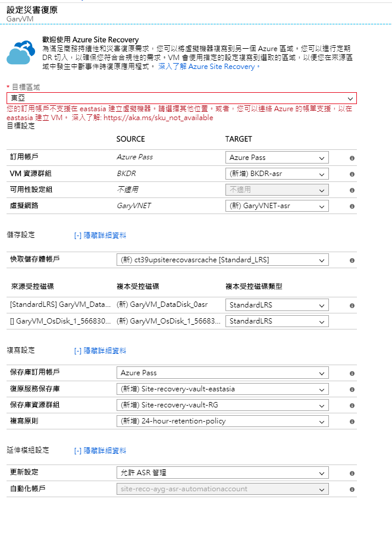Screen dimensions: 392x543
Task: Collapse 延伸模組設定 details via 隱藏詳細資料
Action: tap(100, 451)
